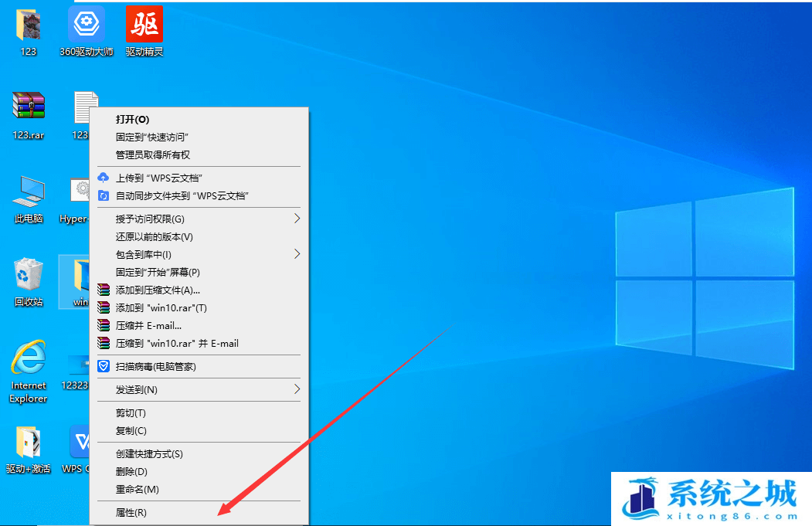Click the WPS cloud upload icon in the menu
The height and width of the screenshot is (526, 812).
104,178
